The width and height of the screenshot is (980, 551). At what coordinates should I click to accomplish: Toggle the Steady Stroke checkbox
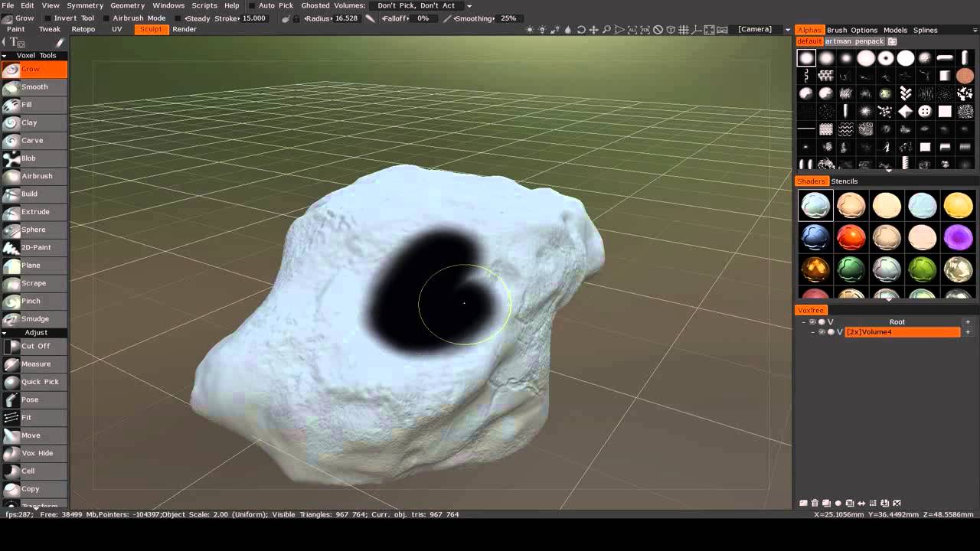click(178, 18)
